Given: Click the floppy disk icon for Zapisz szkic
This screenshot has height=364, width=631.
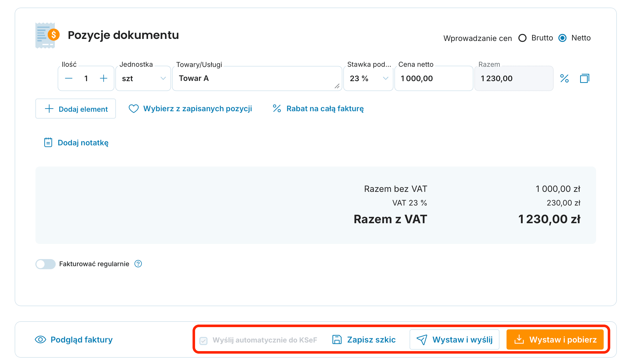Looking at the screenshot, I should tap(337, 339).
